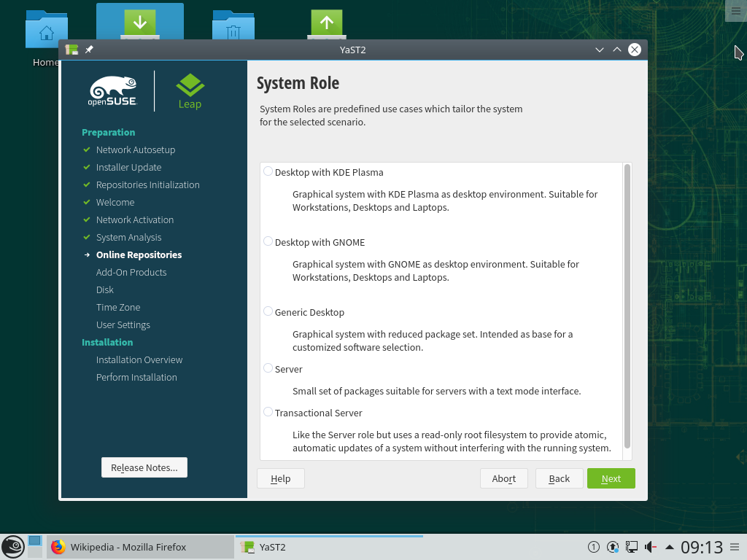The width and height of the screenshot is (747, 560).
Task: Open the openSUSE application launcher
Action: click(12, 547)
